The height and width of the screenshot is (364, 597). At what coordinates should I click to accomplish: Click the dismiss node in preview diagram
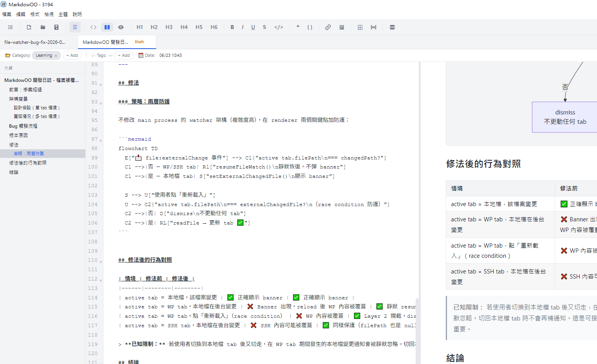[564, 117]
